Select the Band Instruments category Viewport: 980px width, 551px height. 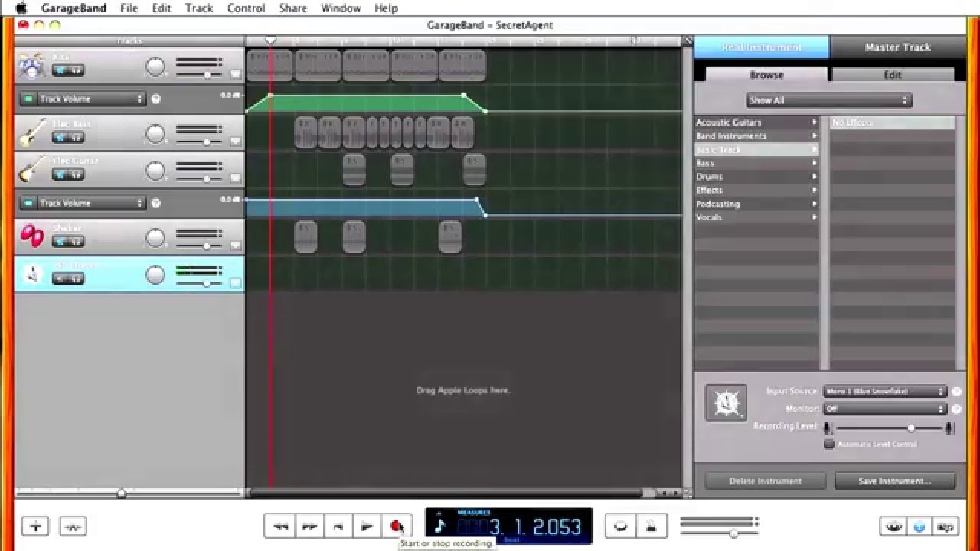click(x=756, y=136)
